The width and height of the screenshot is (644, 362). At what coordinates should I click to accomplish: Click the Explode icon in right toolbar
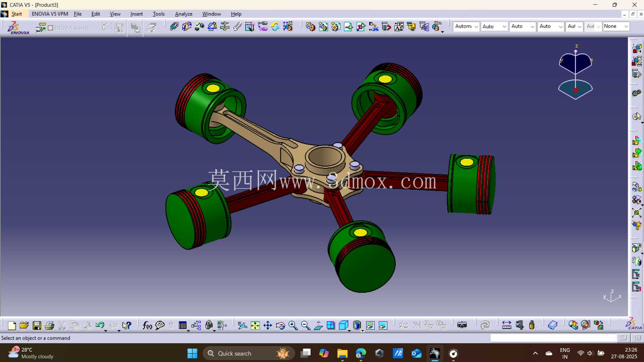pos(637,213)
